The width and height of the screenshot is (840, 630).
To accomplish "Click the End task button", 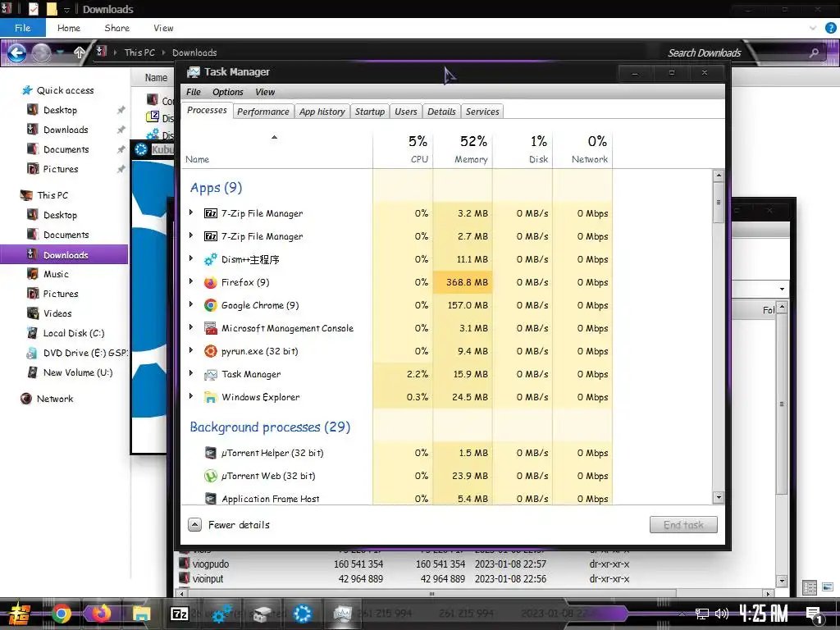I will pyautogui.click(x=683, y=525).
